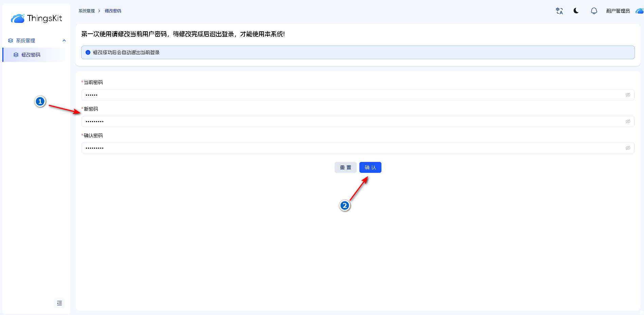Toggle visibility of 确认密码 field
This screenshot has width=644, height=315.
pos(628,148)
